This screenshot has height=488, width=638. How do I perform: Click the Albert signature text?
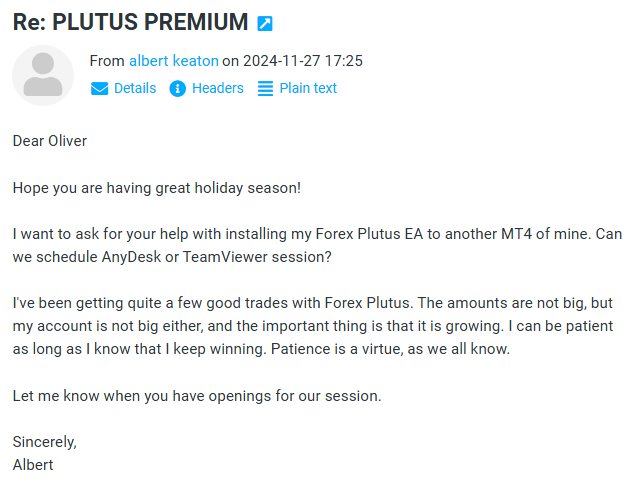pos(33,465)
